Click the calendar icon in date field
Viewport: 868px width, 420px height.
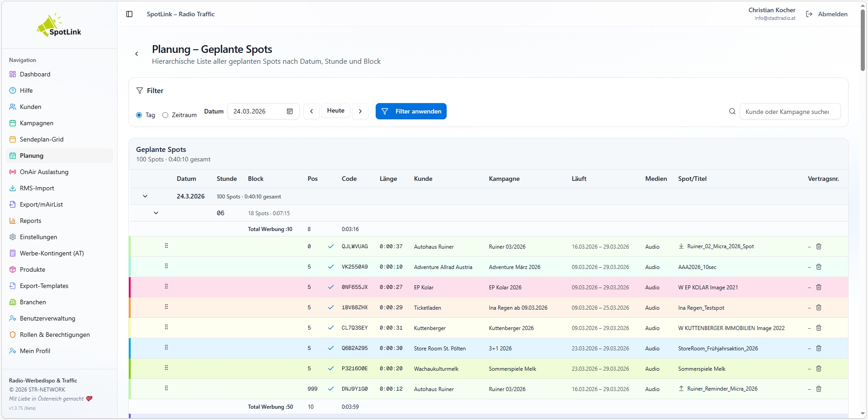tap(290, 111)
